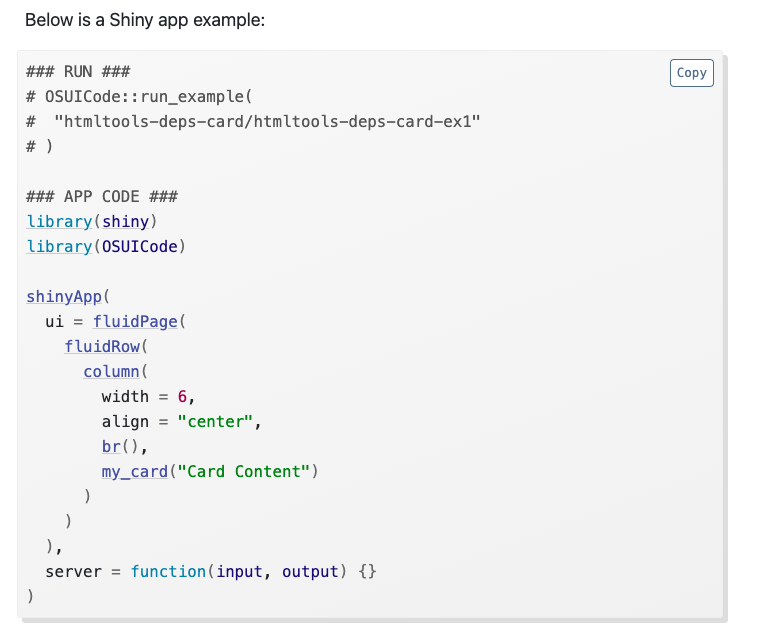Click the 'shiny' package name
The width and height of the screenshot is (759, 636).
[125, 222]
